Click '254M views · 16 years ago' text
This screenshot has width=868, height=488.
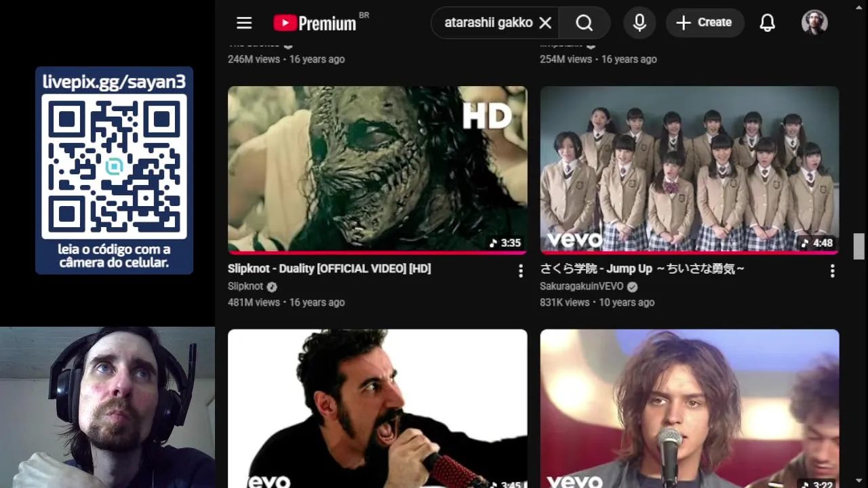coord(599,59)
